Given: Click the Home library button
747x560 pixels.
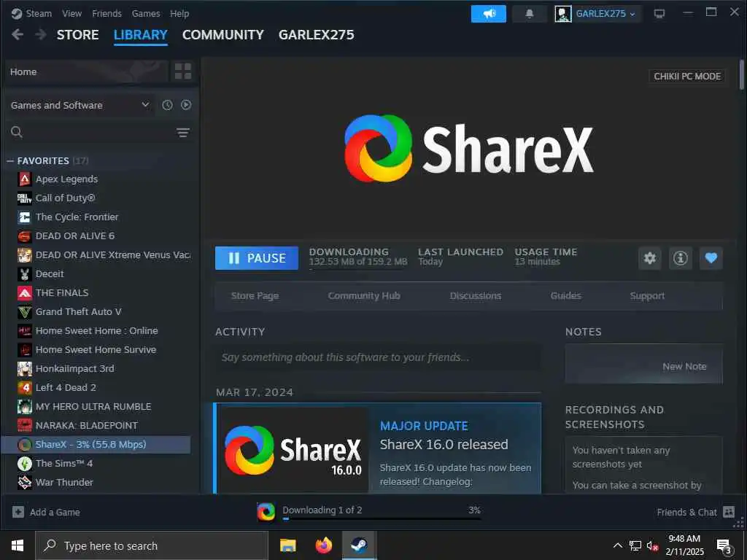Looking at the screenshot, I should [88, 71].
